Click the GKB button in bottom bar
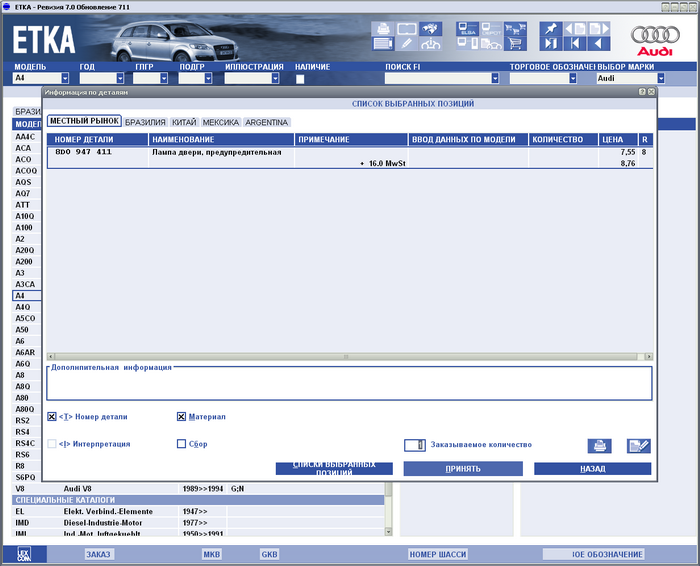The image size is (700, 566). (269, 554)
